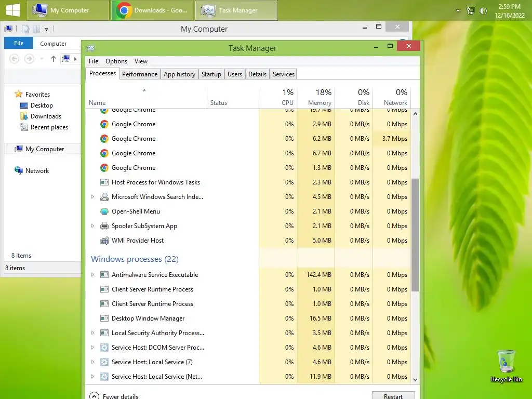Select Google Chrome process using 2.9 MB
The height and width of the screenshot is (399, 532).
[248, 124]
